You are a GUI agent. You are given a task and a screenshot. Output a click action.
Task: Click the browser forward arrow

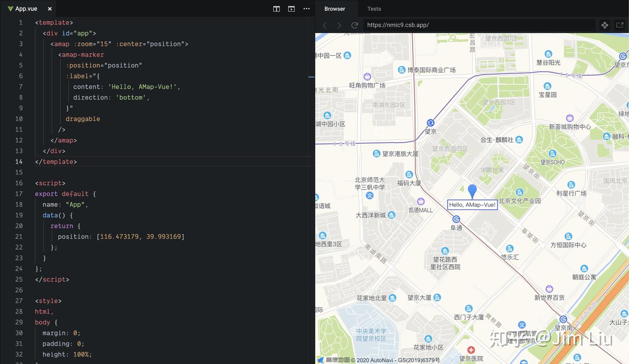click(339, 25)
